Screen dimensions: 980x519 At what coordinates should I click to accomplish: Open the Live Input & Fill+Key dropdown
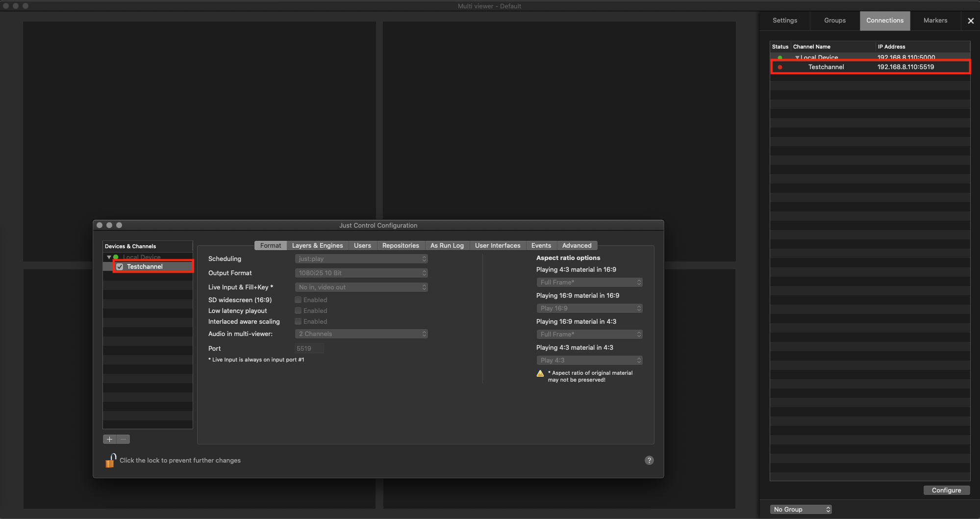361,287
